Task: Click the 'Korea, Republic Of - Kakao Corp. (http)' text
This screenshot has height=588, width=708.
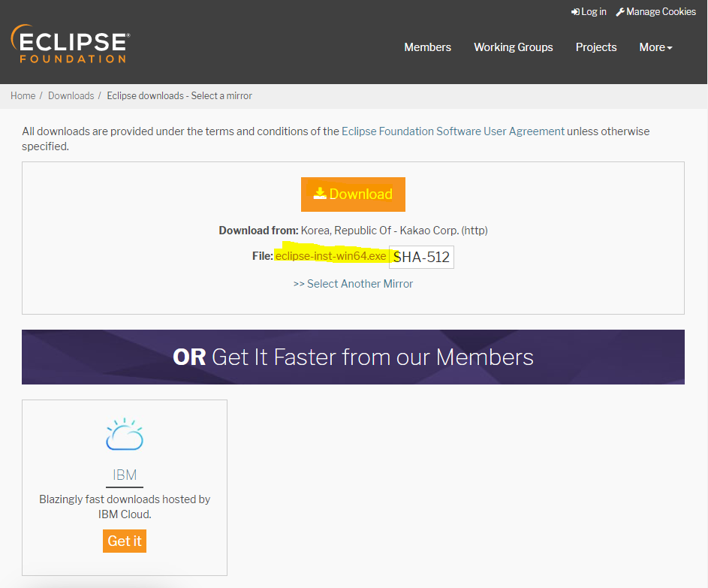Action: [x=394, y=231]
